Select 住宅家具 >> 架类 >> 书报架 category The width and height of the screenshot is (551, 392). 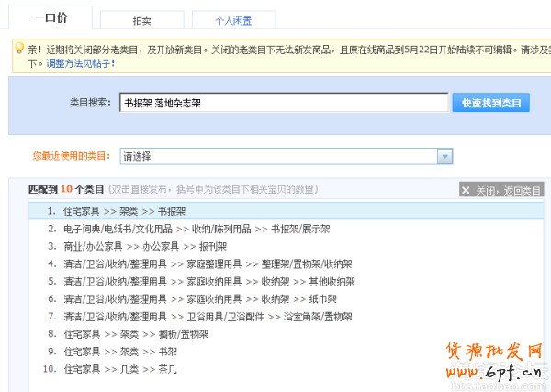click(x=124, y=211)
